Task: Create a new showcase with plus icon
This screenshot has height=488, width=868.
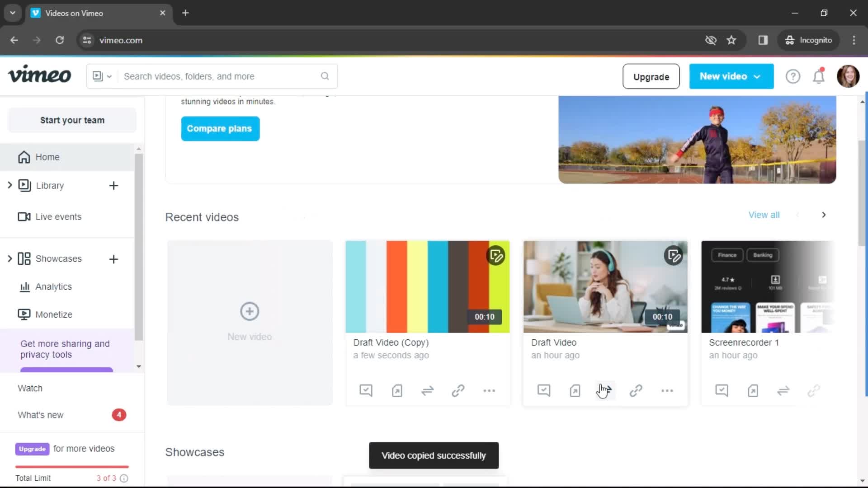Action: coord(113,259)
